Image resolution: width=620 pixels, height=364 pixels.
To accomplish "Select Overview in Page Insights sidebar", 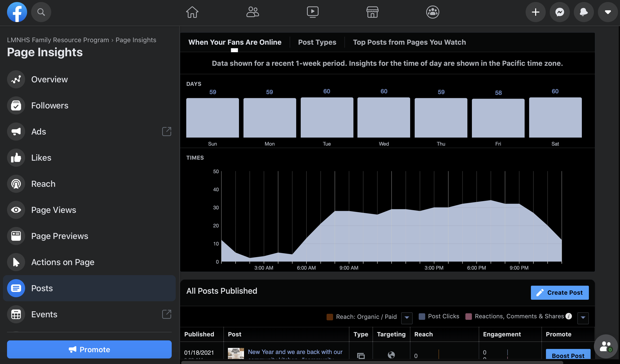I will [89, 79].
